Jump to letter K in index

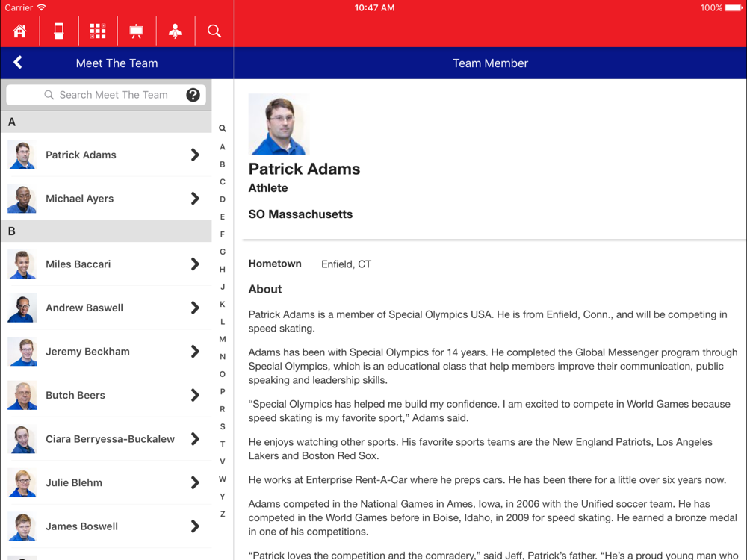[223, 305]
